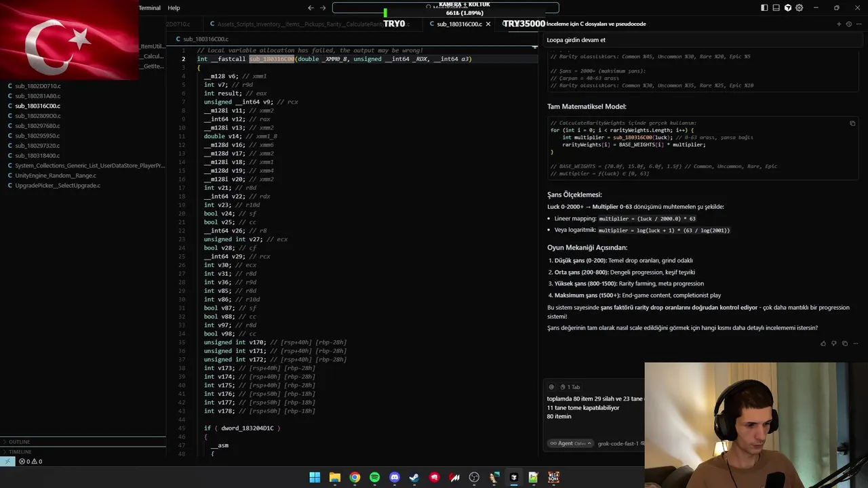868x488 pixels.
Task: Open File Explorer from taskbar
Action: 334,477
